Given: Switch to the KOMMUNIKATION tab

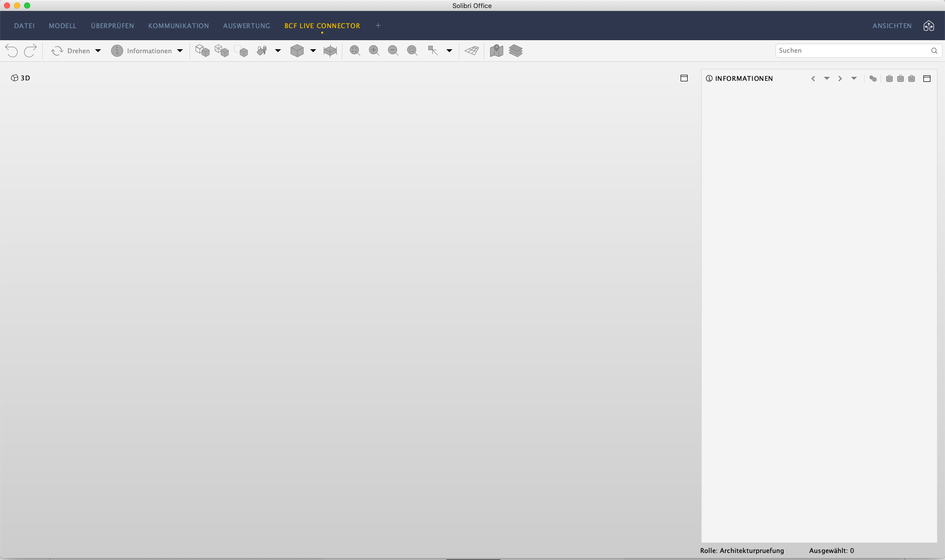Looking at the screenshot, I should point(178,26).
